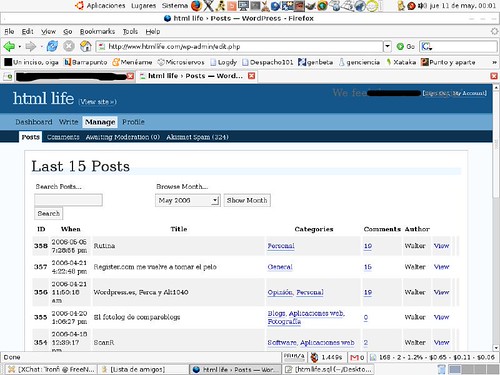This screenshot has height=375, width=500.
Task: Click the Stop loading icon
Action: 69,46
